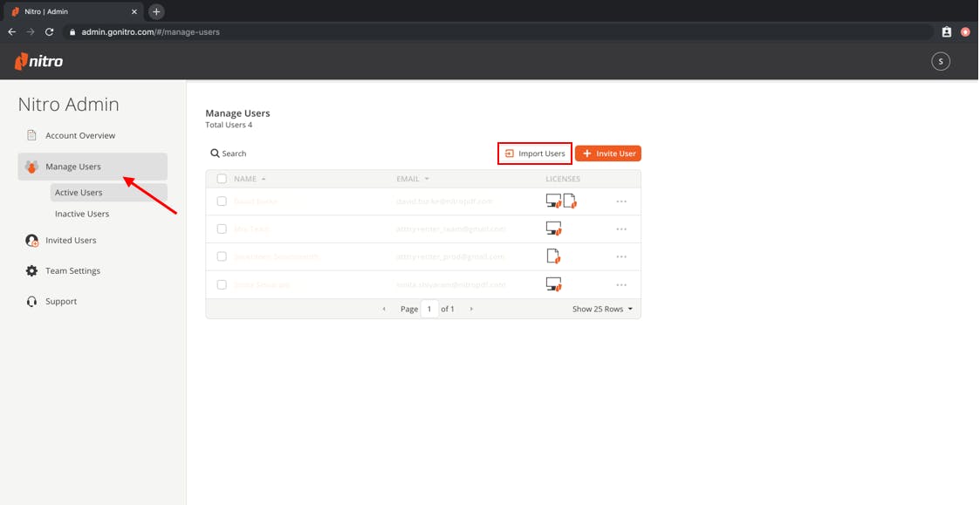Image resolution: width=980 pixels, height=505 pixels.
Task: Check the select-all users checkbox
Action: point(221,178)
